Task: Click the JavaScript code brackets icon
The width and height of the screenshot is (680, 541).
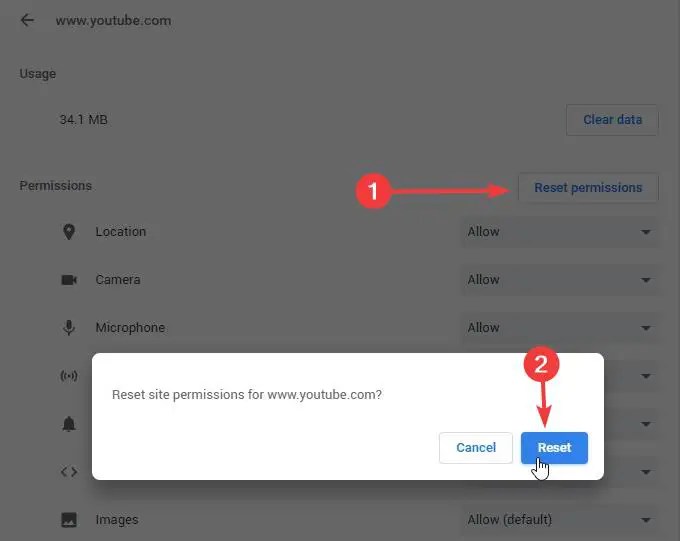Action: tap(69, 472)
